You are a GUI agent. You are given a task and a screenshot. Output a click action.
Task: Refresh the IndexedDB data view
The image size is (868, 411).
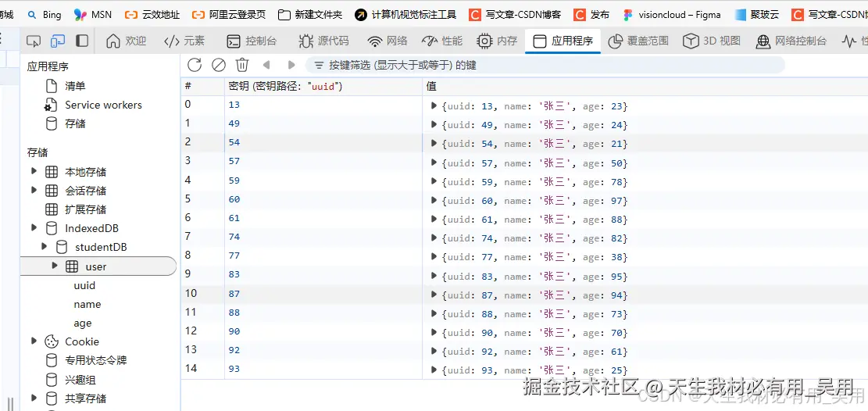195,65
